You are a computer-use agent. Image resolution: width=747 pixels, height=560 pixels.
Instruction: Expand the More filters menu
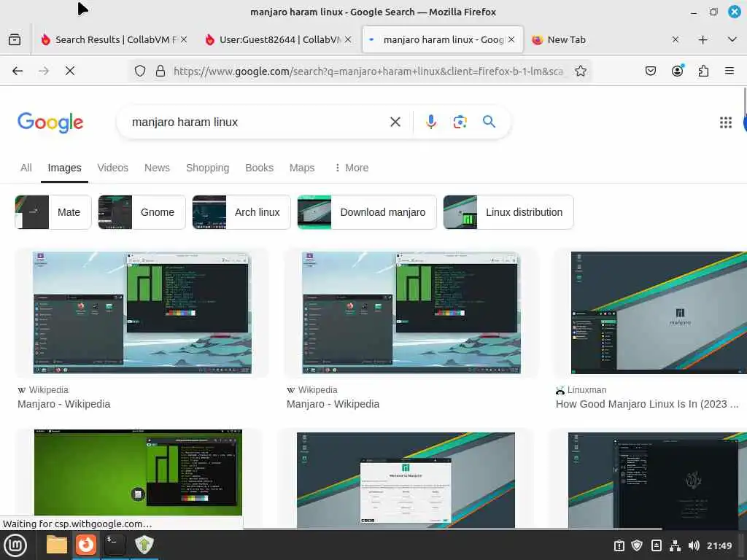352,168
